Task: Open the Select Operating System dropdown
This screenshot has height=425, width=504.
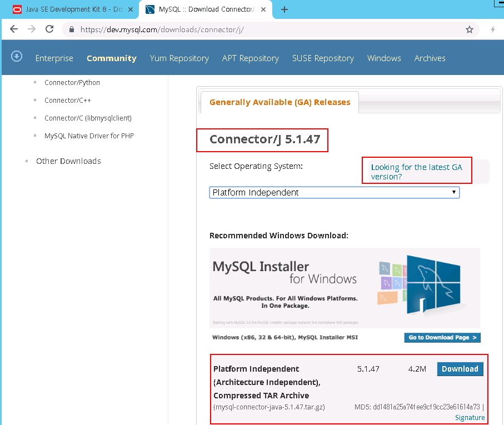Action: pos(334,192)
